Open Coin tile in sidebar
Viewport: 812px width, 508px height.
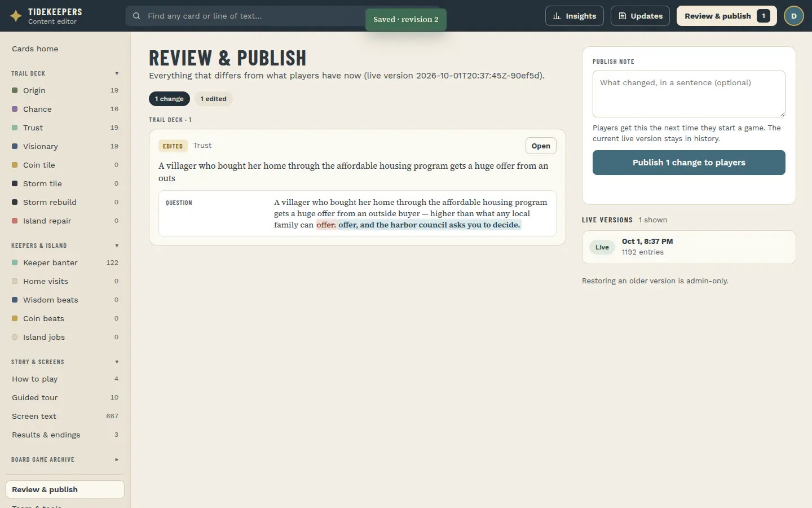tap(65, 165)
